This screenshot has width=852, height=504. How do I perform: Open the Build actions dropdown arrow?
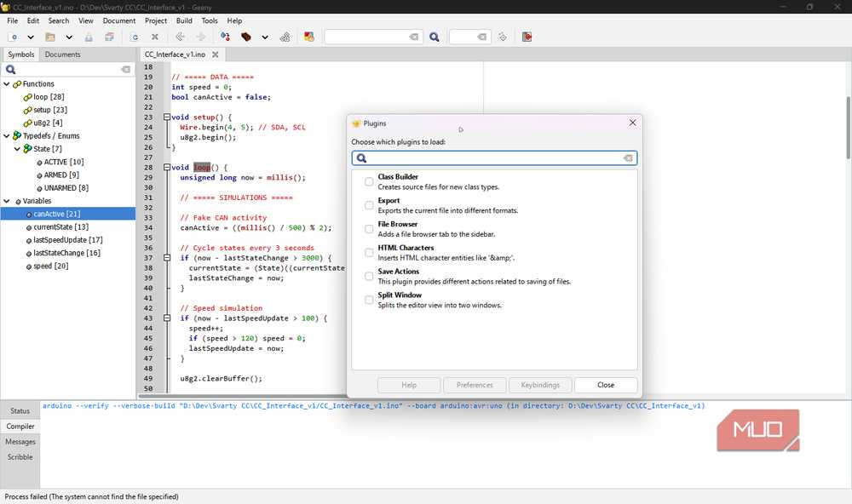pyautogui.click(x=265, y=37)
